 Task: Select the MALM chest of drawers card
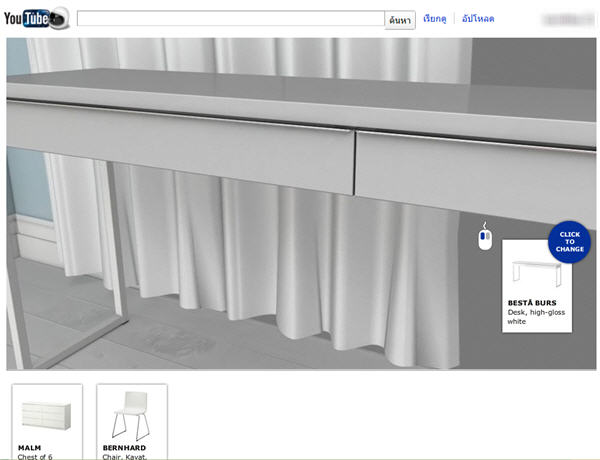coord(47,422)
